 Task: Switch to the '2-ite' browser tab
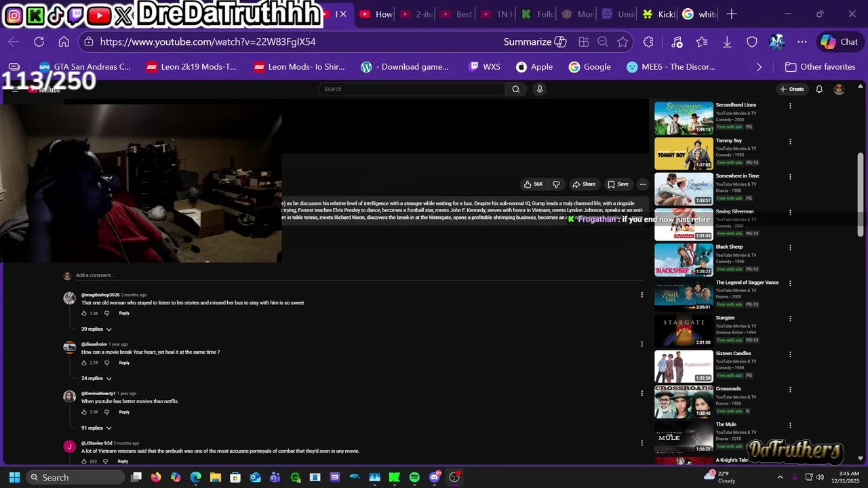point(416,14)
